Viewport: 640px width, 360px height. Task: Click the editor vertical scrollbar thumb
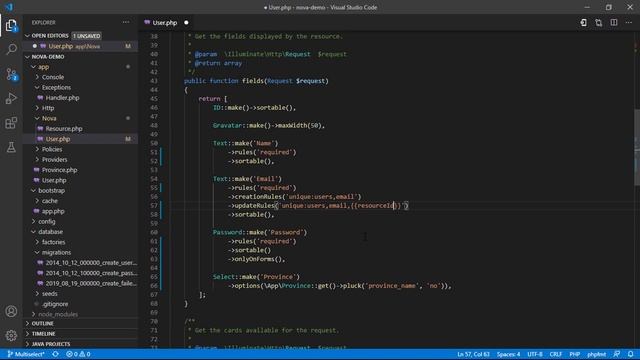click(x=636, y=147)
